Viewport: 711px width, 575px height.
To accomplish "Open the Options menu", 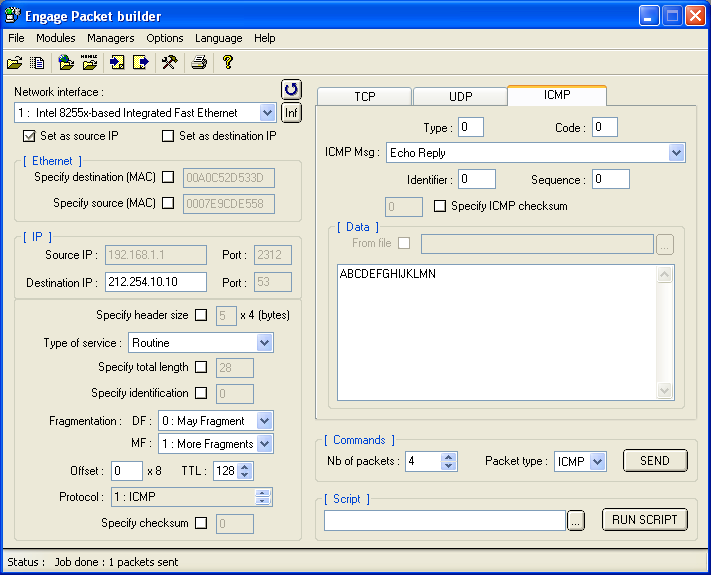I will point(165,38).
